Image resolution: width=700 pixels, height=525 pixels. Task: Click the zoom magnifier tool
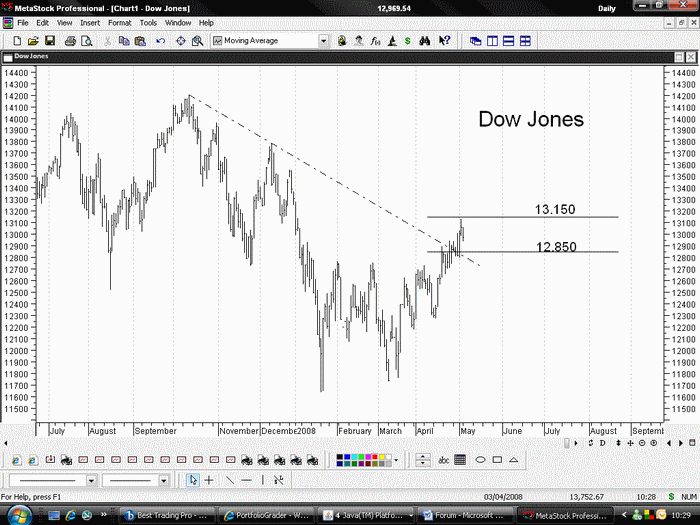tap(197, 41)
